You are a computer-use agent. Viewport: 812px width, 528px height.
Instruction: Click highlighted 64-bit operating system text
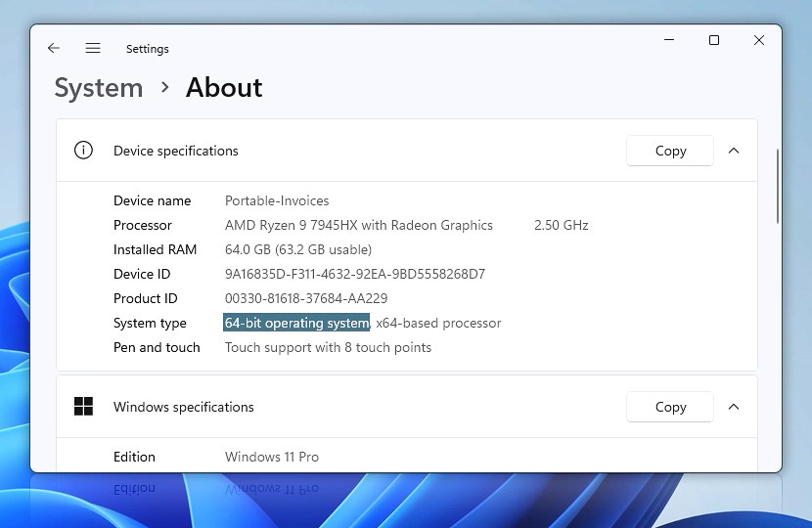tap(296, 323)
